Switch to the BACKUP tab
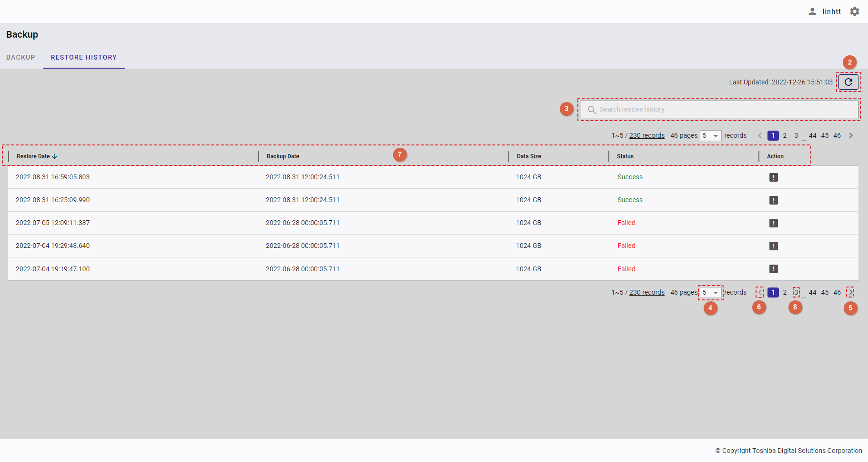 coord(20,57)
